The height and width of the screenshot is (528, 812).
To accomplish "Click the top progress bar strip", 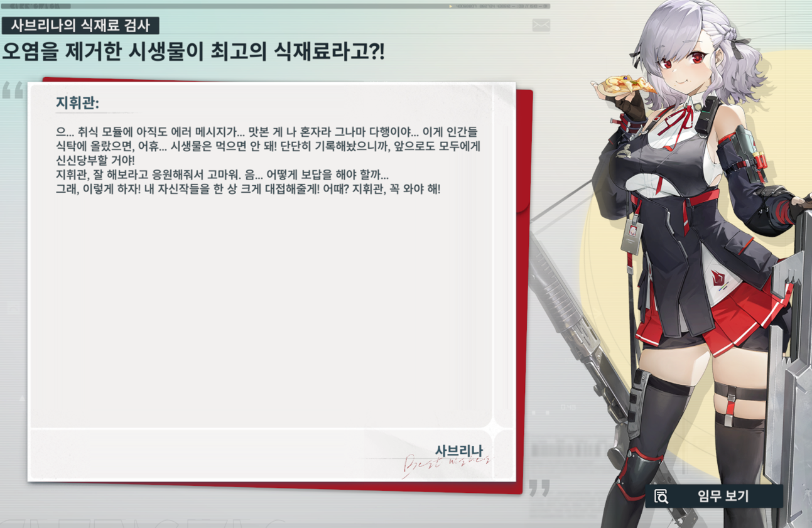I will click(275, 6).
